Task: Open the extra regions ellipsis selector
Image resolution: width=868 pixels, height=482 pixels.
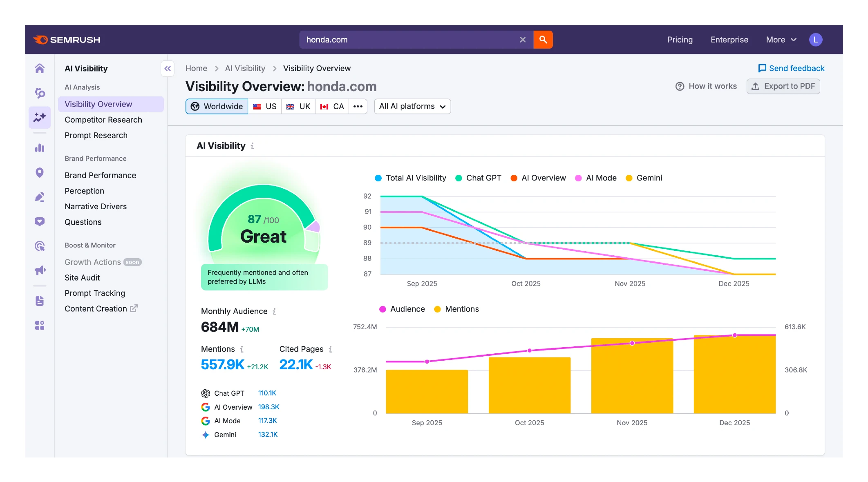Action: tap(358, 106)
